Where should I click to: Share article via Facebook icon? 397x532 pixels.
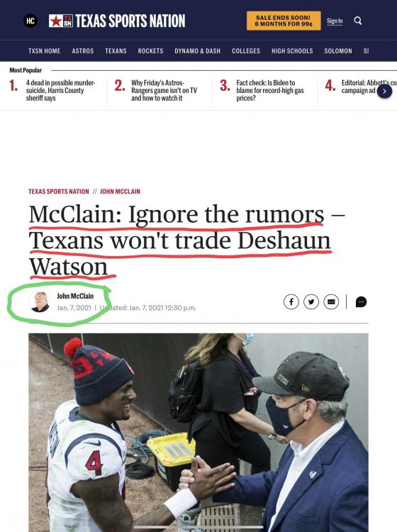pyautogui.click(x=291, y=301)
